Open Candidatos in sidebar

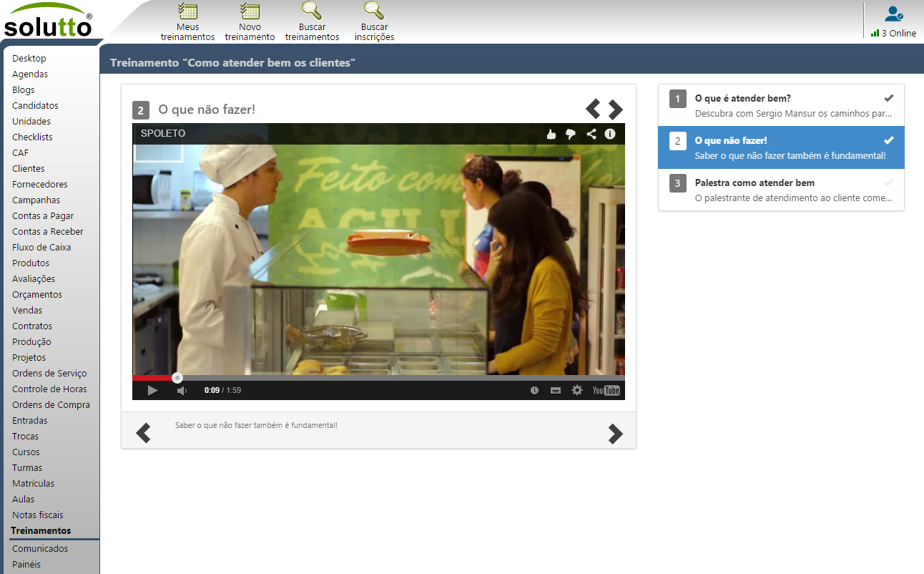(35, 106)
